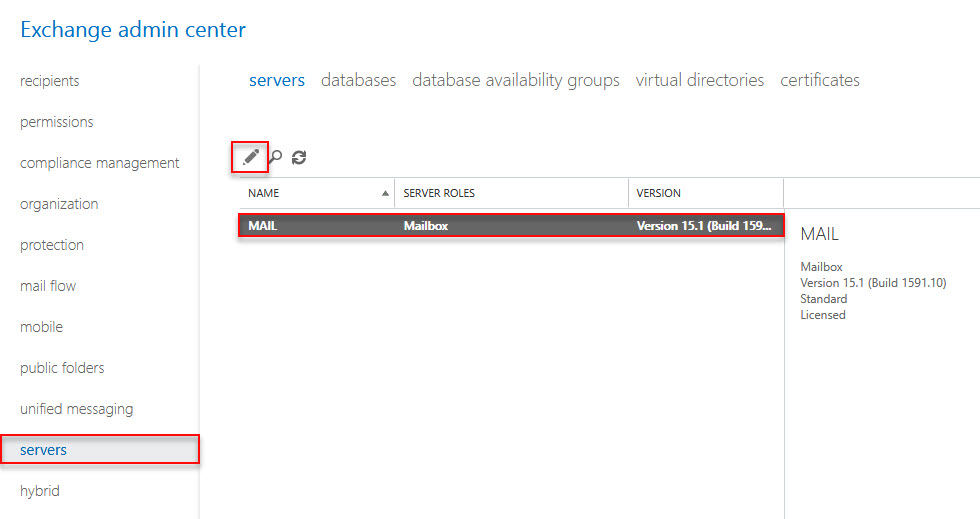Click the Mailbox role cell in row
The height and width of the screenshot is (519, 980).
[x=426, y=226]
